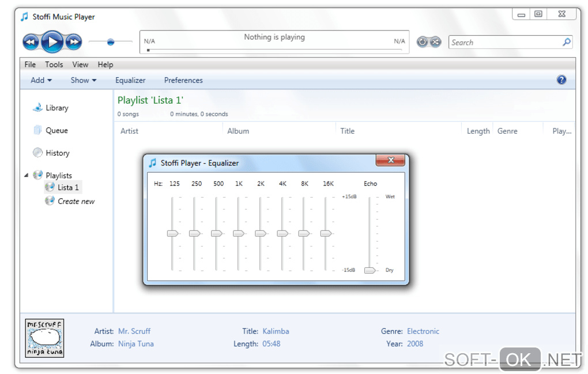The width and height of the screenshot is (588, 374).
Task: Click the Ninja Tuna album value
Action: 135,343
